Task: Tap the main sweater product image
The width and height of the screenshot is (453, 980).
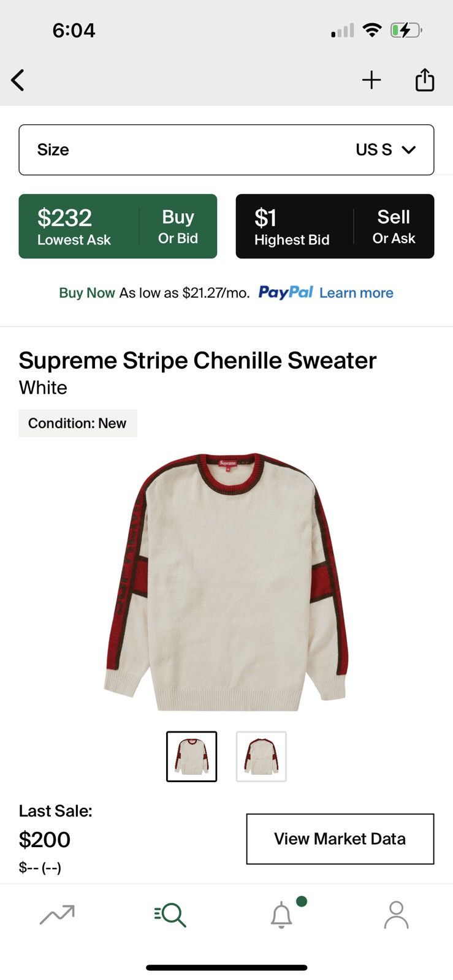Action: [x=226, y=582]
